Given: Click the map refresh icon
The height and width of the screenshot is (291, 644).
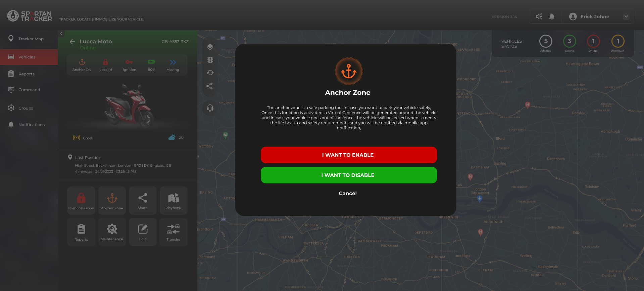Looking at the screenshot, I should [x=210, y=73].
